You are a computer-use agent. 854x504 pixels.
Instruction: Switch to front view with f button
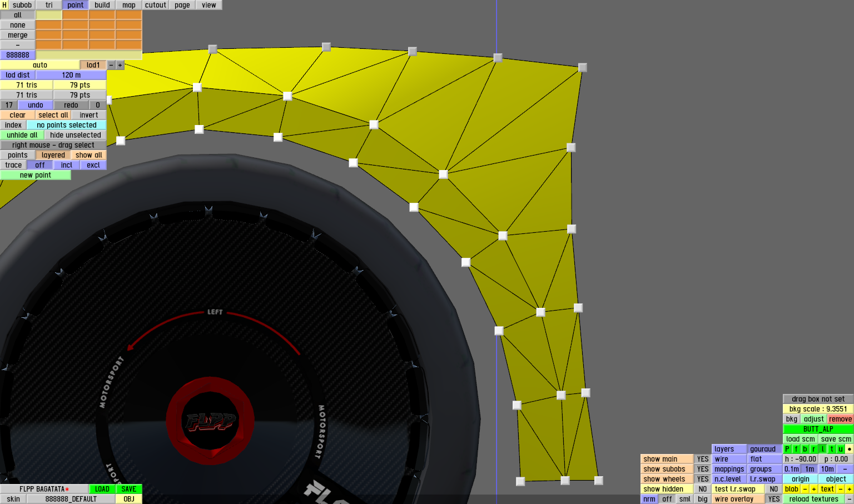796,449
